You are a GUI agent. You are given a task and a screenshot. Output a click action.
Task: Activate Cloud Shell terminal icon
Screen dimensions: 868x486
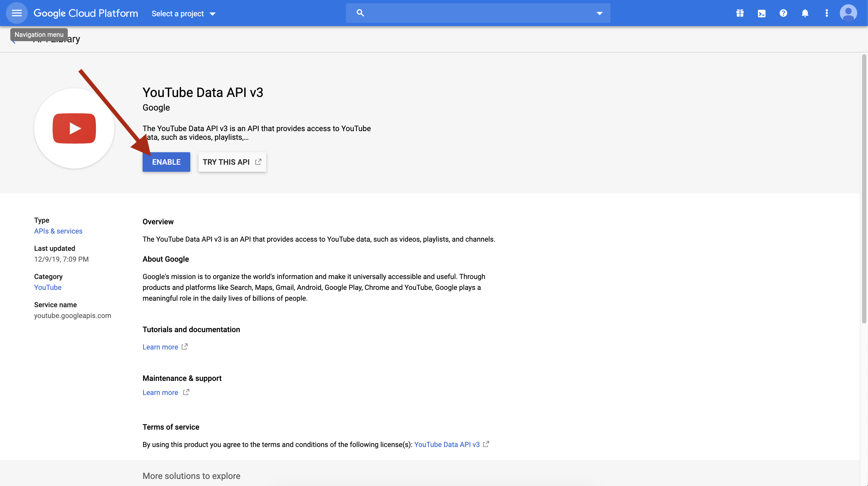pos(761,13)
